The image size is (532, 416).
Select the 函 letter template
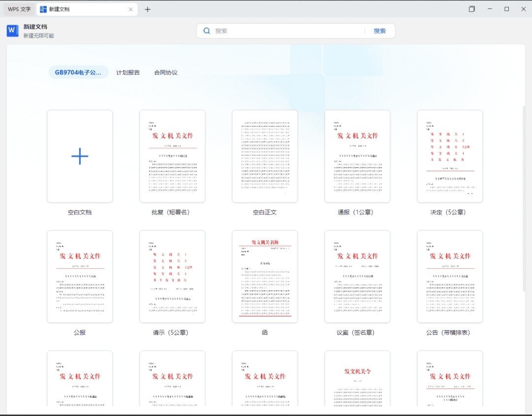click(x=265, y=277)
